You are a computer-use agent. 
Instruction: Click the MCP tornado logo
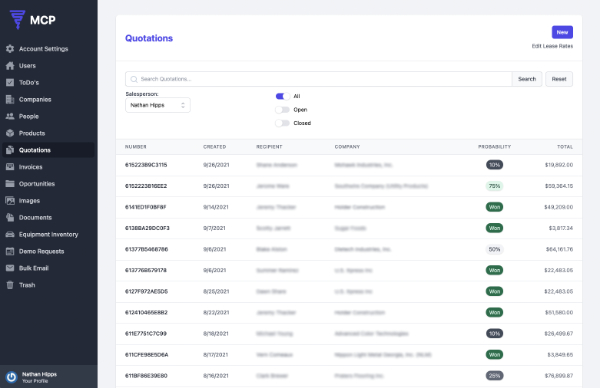pyautogui.click(x=17, y=20)
